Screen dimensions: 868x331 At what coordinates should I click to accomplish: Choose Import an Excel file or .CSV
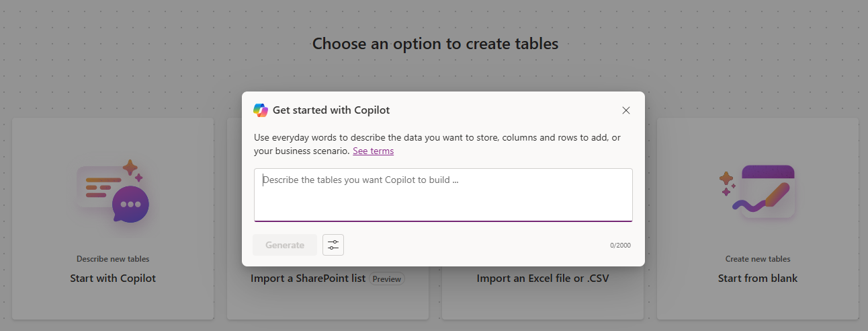[x=543, y=279]
